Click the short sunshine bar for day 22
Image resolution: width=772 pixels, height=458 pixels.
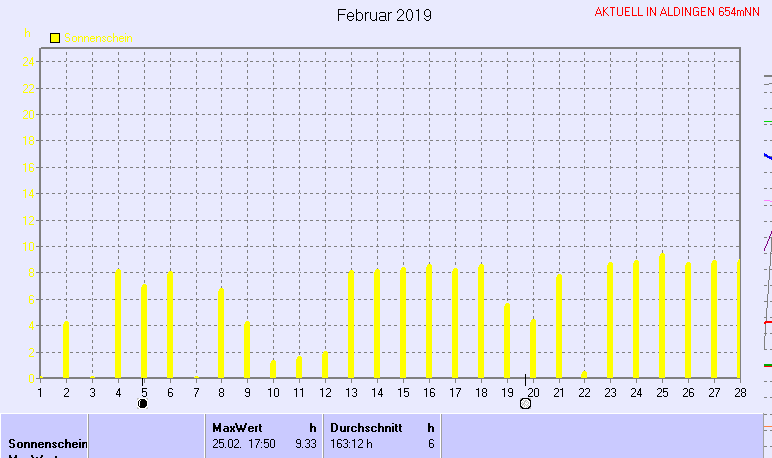pyautogui.click(x=584, y=374)
